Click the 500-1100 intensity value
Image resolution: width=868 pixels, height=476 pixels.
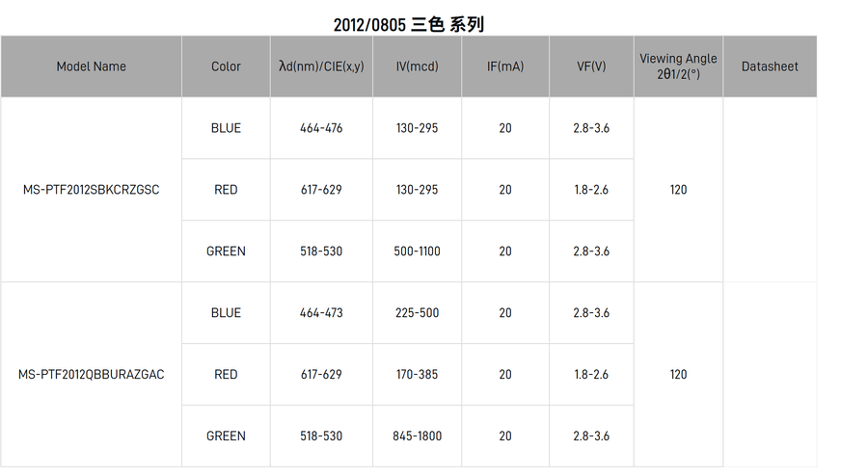point(417,251)
